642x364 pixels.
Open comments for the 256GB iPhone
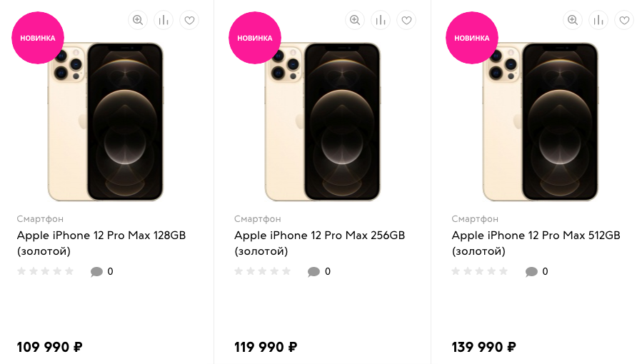coord(319,271)
